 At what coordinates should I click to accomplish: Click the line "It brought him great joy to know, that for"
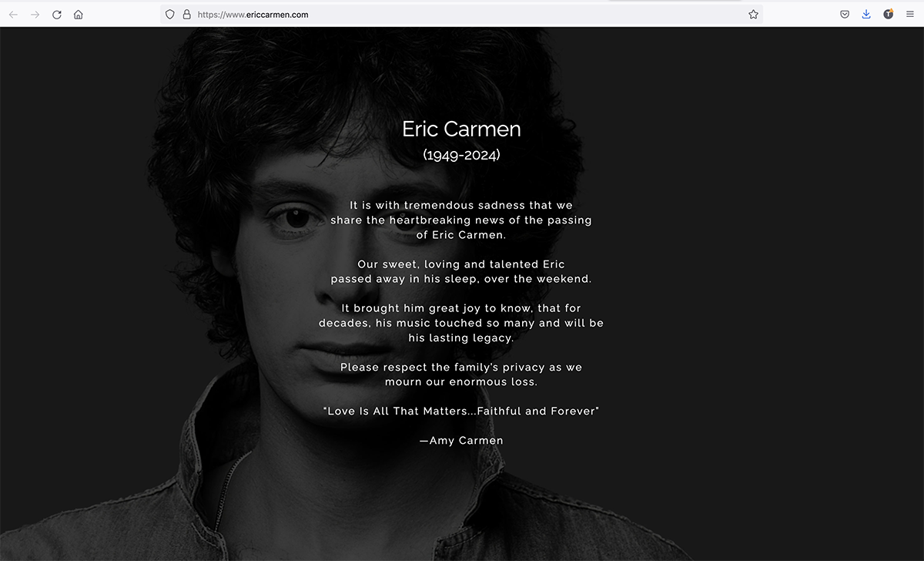pyautogui.click(x=461, y=308)
